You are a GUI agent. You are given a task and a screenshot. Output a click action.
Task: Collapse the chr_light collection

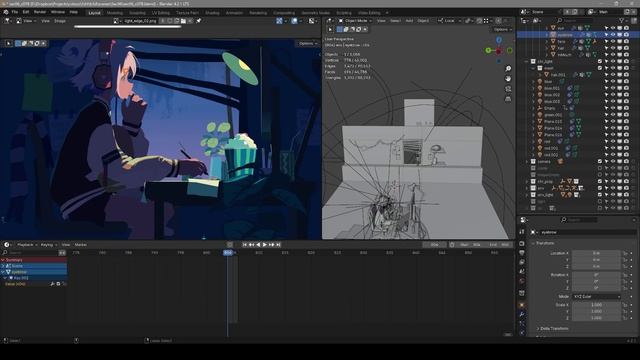pyautogui.click(x=527, y=61)
